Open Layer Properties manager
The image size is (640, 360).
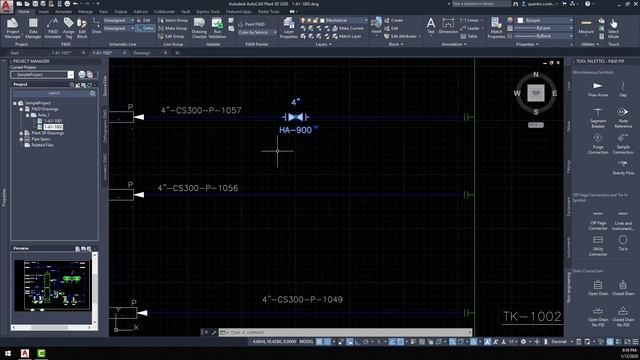[x=289, y=28]
